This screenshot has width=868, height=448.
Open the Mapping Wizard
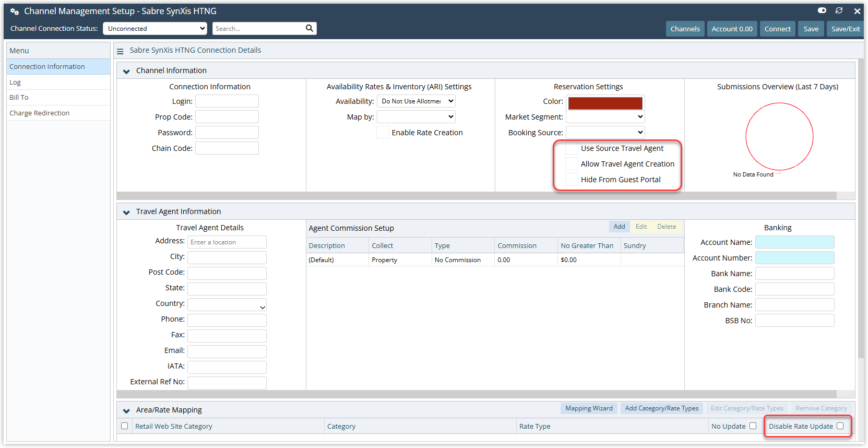tap(589, 408)
